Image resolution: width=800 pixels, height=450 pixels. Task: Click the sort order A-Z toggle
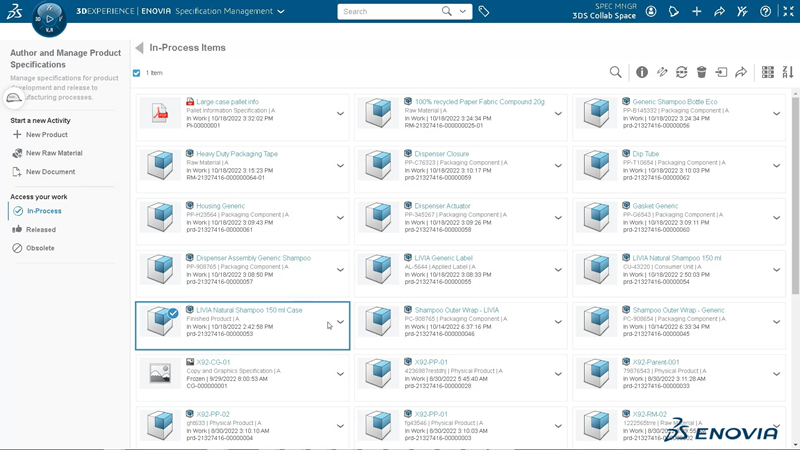point(787,72)
